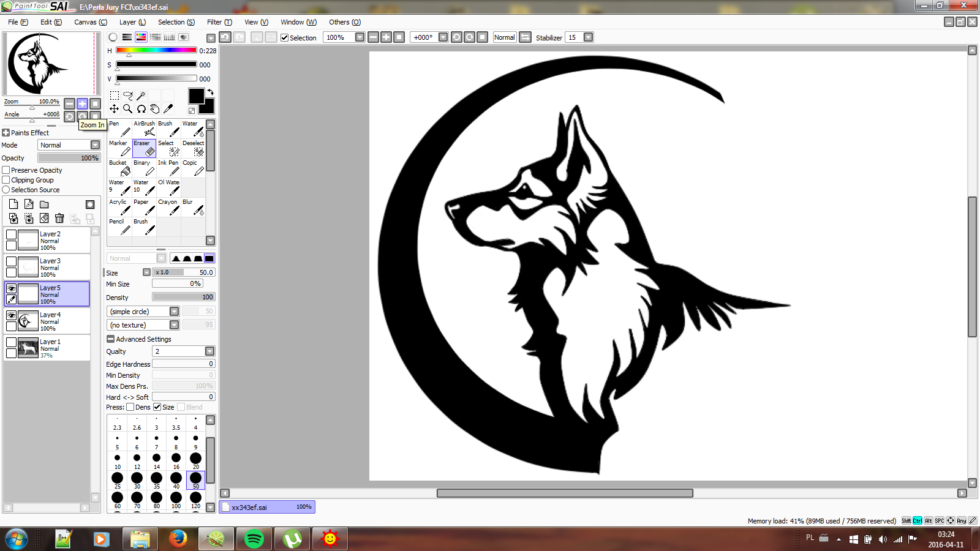Select the Eyedropper color picker tool
Screen dimensions: 980x551
[x=168, y=109]
